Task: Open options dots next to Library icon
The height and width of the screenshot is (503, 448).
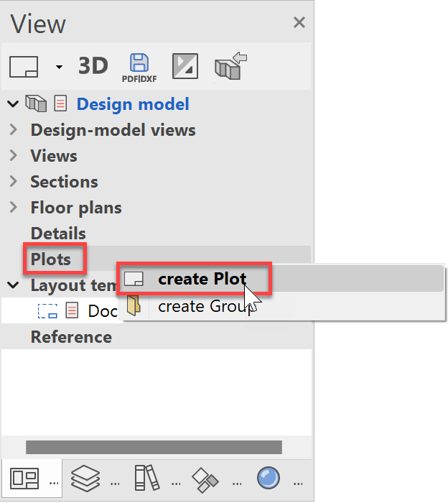Action: click(x=176, y=483)
